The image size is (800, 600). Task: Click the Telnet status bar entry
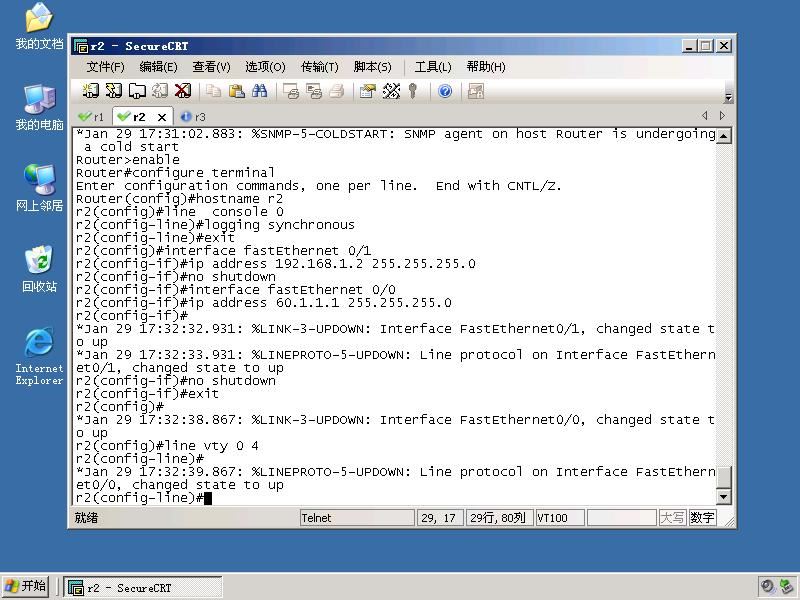357,518
